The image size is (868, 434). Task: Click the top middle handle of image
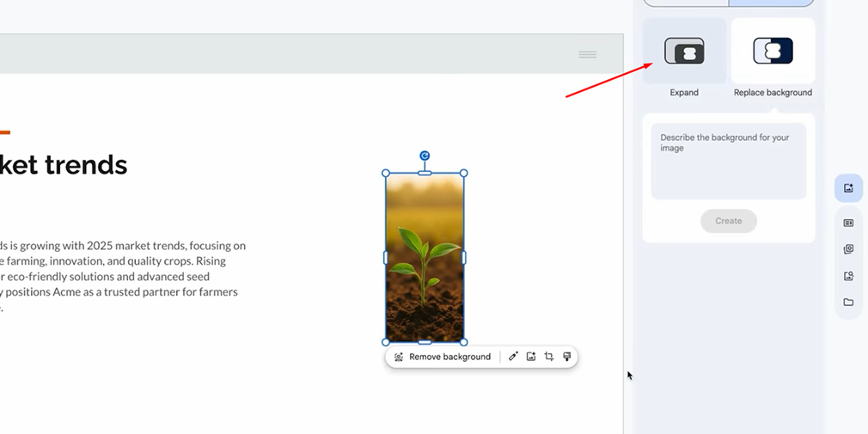click(425, 174)
